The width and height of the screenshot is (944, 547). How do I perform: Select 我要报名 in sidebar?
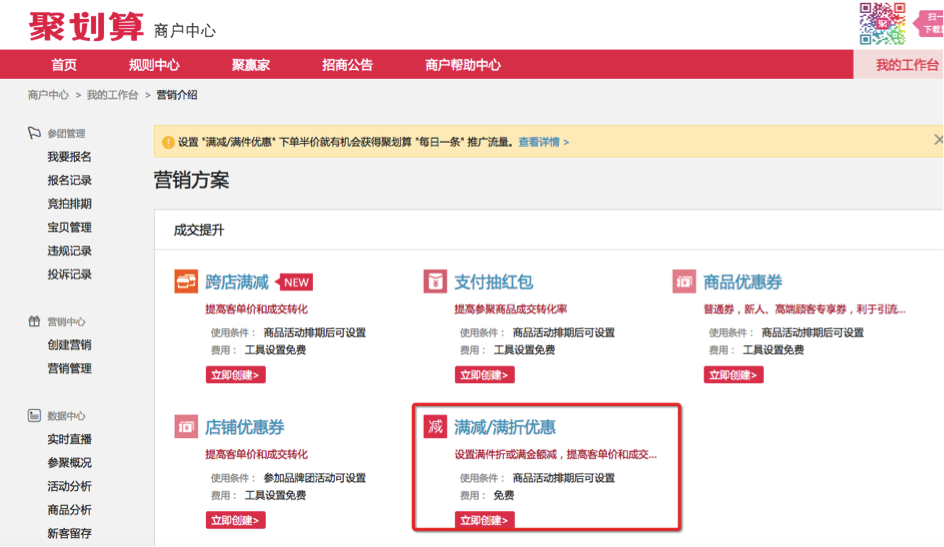70,157
